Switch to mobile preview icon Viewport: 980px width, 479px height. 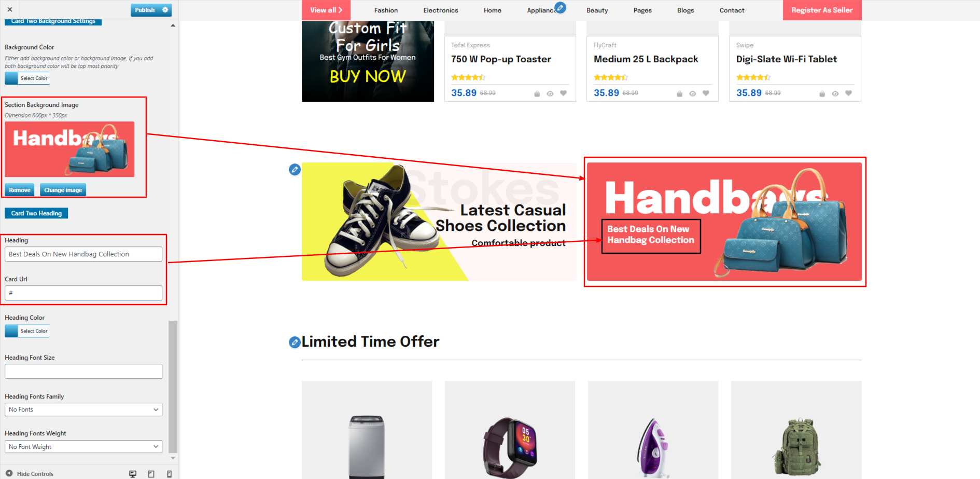pyautogui.click(x=169, y=474)
